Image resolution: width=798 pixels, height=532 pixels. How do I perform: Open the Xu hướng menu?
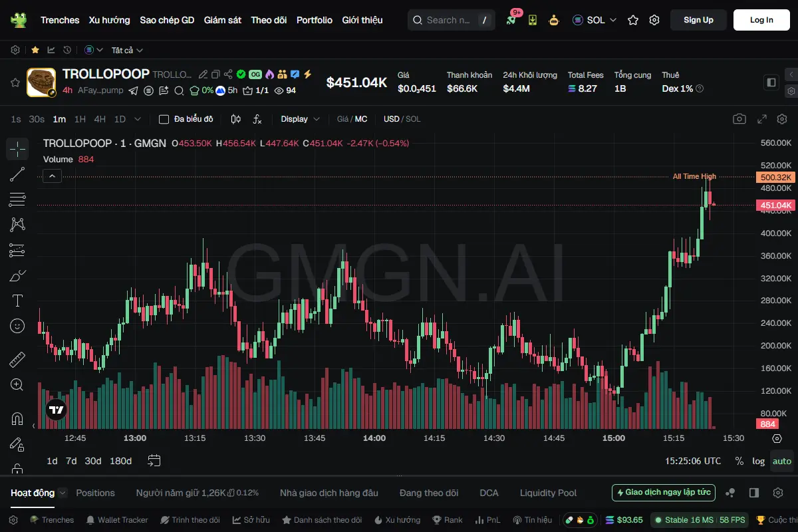pos(110,20)
